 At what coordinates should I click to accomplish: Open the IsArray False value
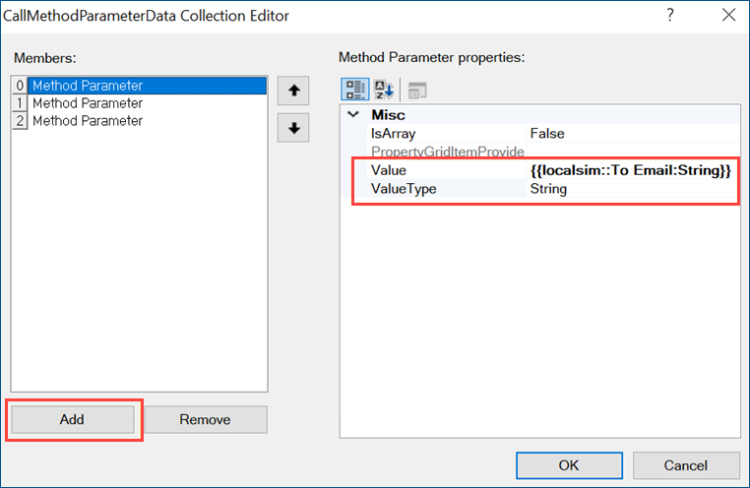coord(631,133)
